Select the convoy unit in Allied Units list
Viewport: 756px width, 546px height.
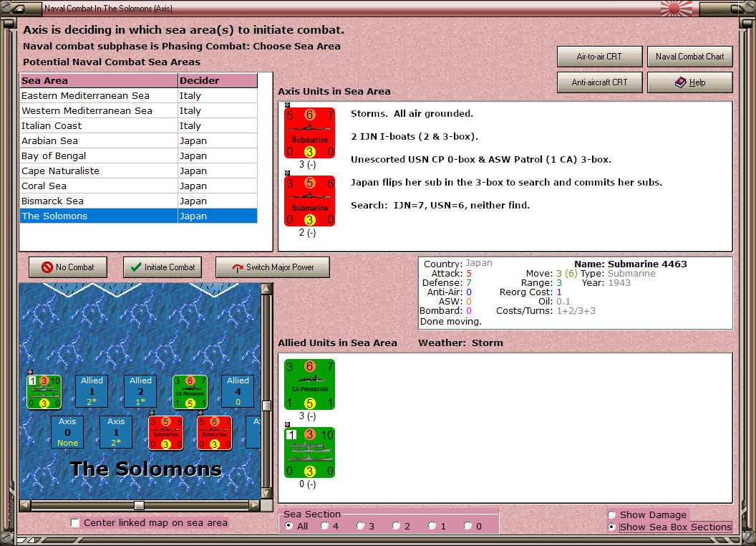click(309, 453)
